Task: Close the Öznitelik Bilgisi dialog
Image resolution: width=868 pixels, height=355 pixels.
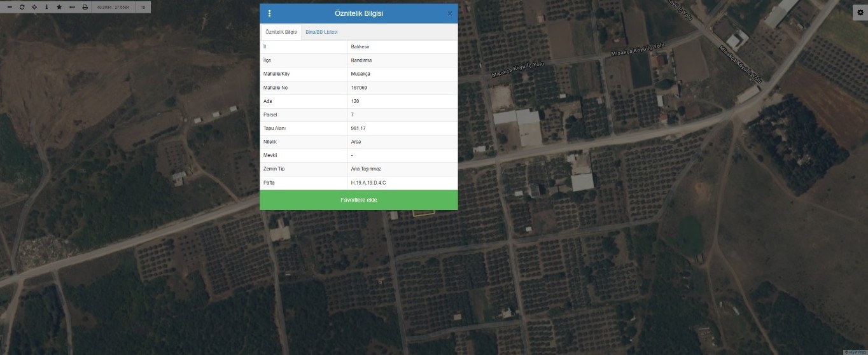Action: pos(450,13)
